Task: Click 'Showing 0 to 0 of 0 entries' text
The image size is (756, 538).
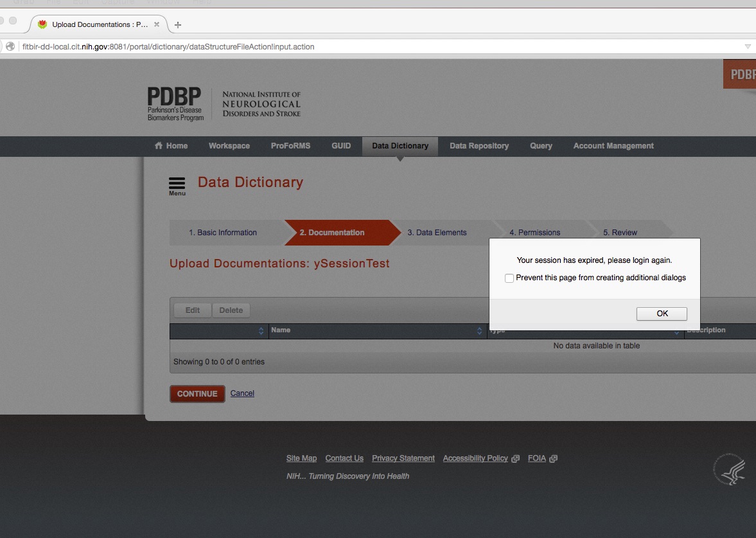Action: (219, 362)
